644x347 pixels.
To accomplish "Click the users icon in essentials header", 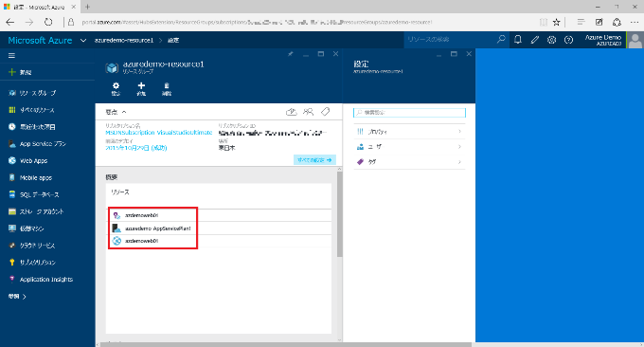I will click(x=309, y=112).
